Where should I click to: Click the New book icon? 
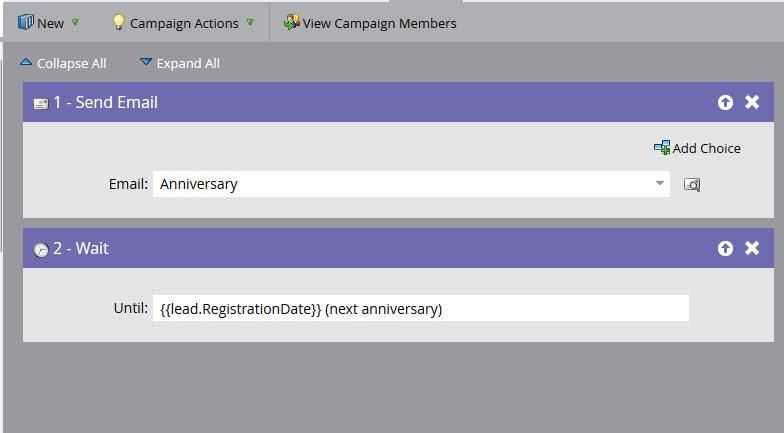[x=25, y=22]
